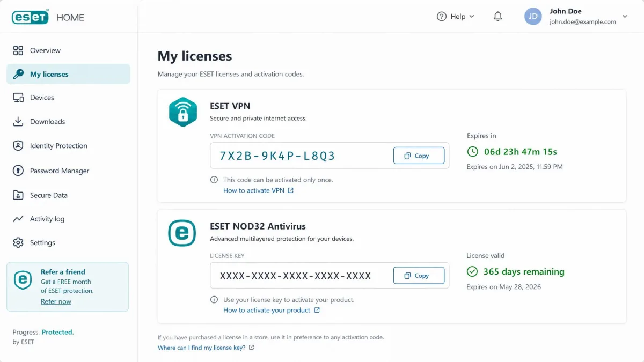Click the '06d 23h 47m 15s' countdown
Image resolution: width=644 pixels, height=362 pixels.
[x=521, y=152]
